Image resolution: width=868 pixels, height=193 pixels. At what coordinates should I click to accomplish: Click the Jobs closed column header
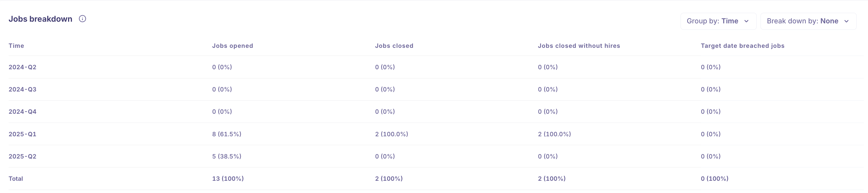pos(394,46)
